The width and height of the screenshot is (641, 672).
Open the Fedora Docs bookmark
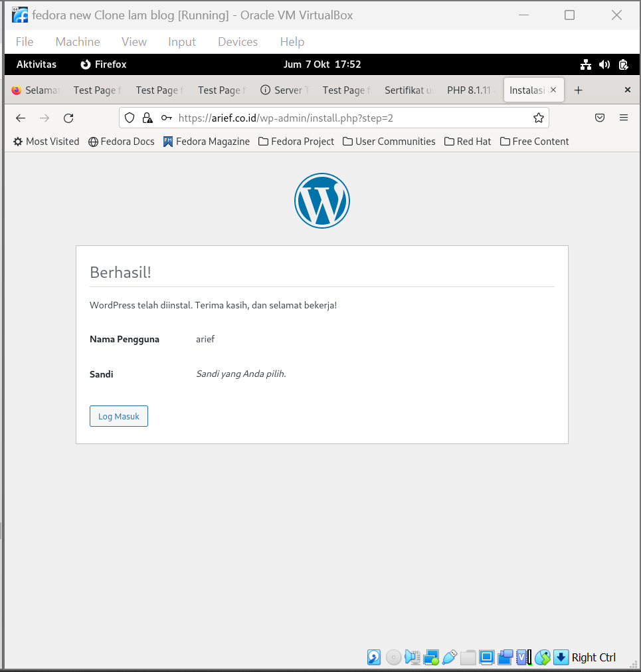pos(121,142)
